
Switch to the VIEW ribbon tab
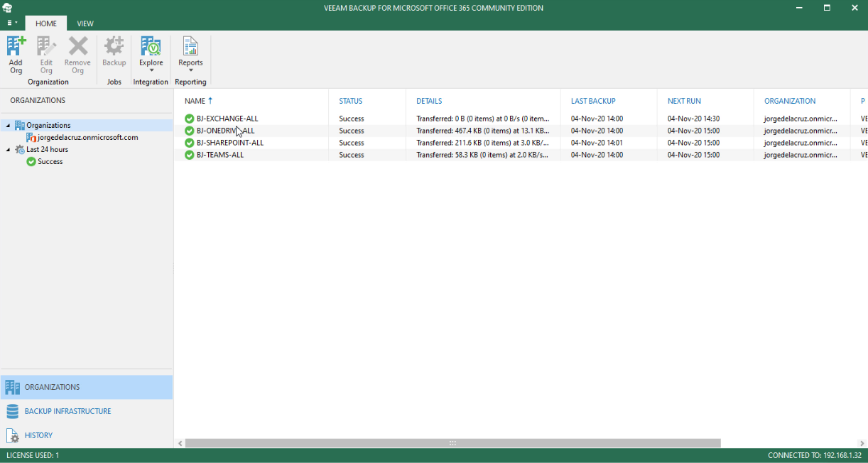pos(85,23)
